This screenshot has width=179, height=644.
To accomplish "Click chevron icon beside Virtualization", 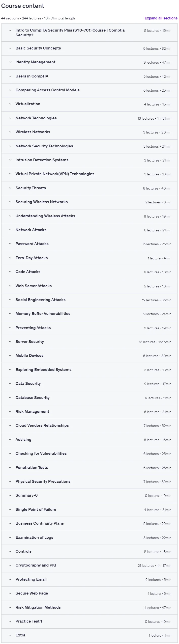I will tap(10, 104).
